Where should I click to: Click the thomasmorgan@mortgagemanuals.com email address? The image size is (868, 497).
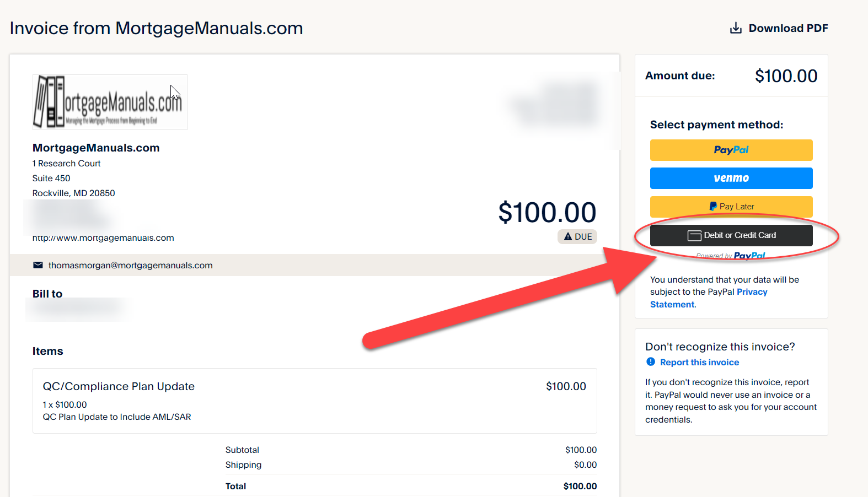130,265
